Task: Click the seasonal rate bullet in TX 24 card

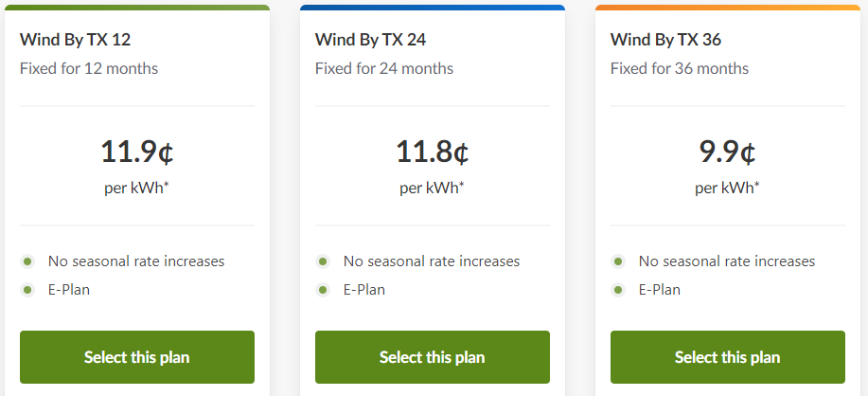Action: tap(324, 261)
